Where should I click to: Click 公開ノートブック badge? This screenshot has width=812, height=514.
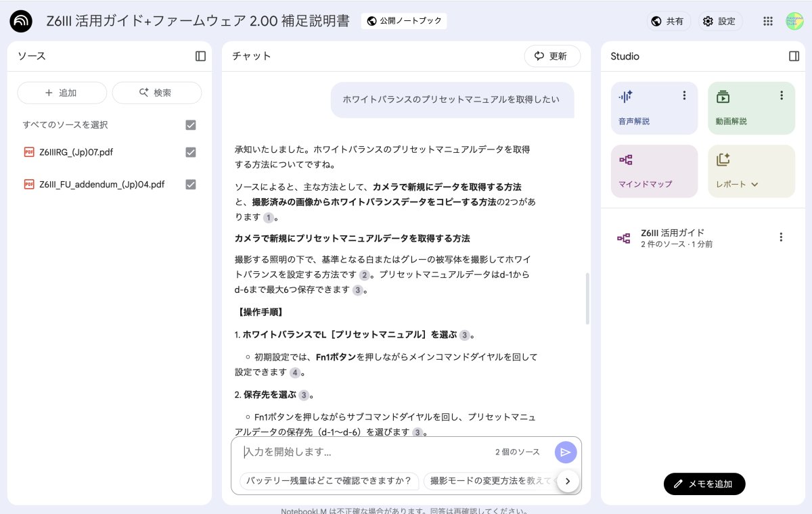pos(404,21)
